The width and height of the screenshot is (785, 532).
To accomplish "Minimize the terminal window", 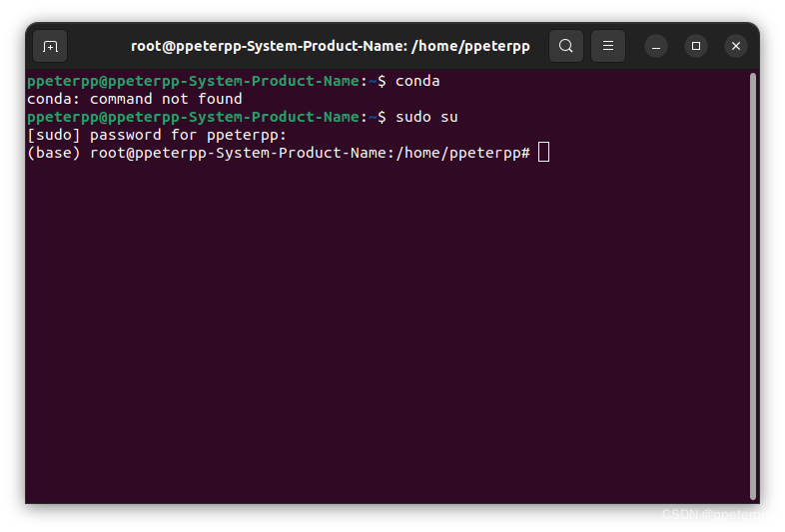I will coord(656,46).
